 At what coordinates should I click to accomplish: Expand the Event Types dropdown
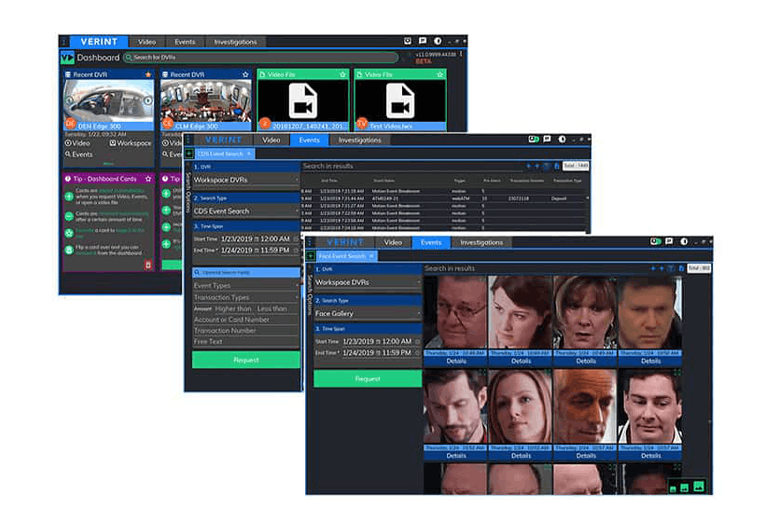pos(296,286)
